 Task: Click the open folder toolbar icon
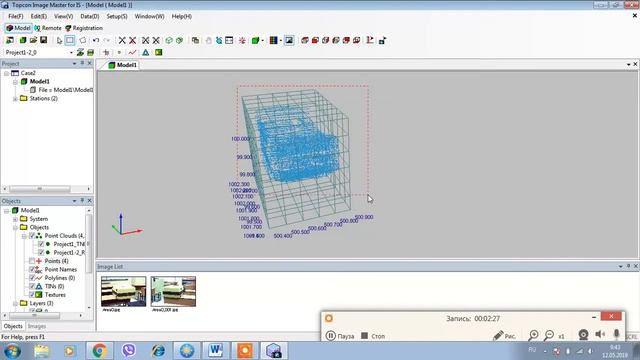(x=33, y=40)
